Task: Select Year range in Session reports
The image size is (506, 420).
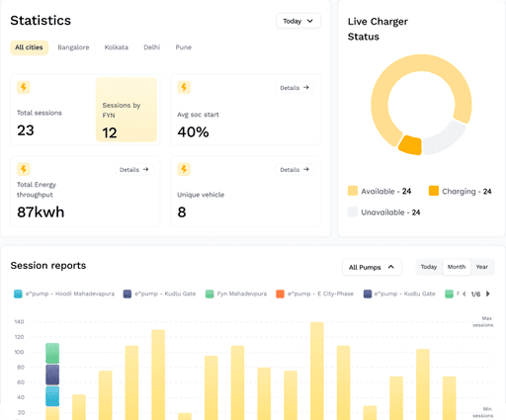Action: coord(481,267)
